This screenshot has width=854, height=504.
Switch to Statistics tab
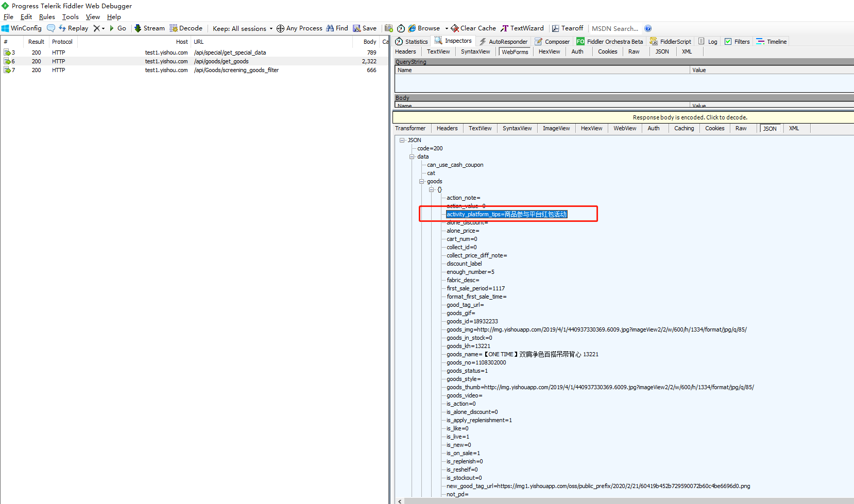pos(412,42)
